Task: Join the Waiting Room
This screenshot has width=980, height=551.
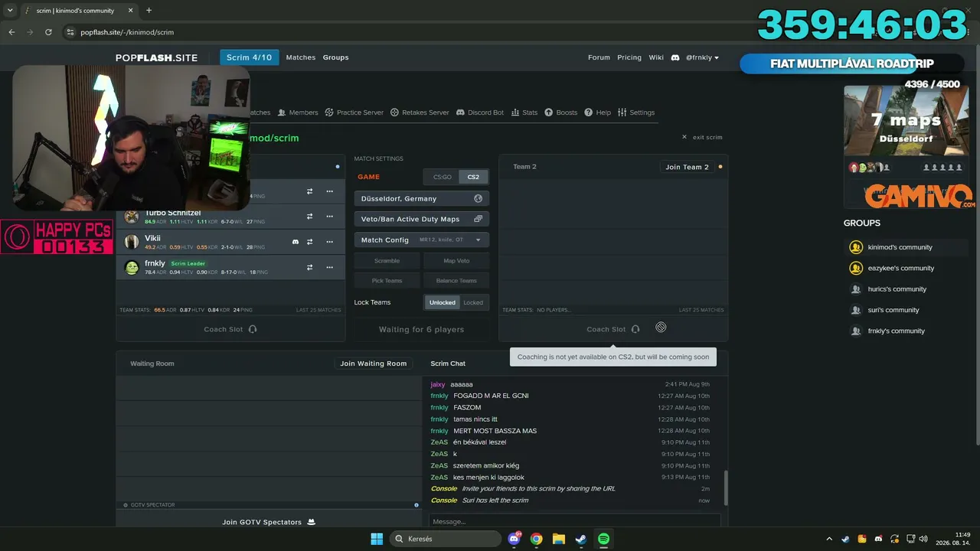Action: pyautogui.click(x=374, y=364)
